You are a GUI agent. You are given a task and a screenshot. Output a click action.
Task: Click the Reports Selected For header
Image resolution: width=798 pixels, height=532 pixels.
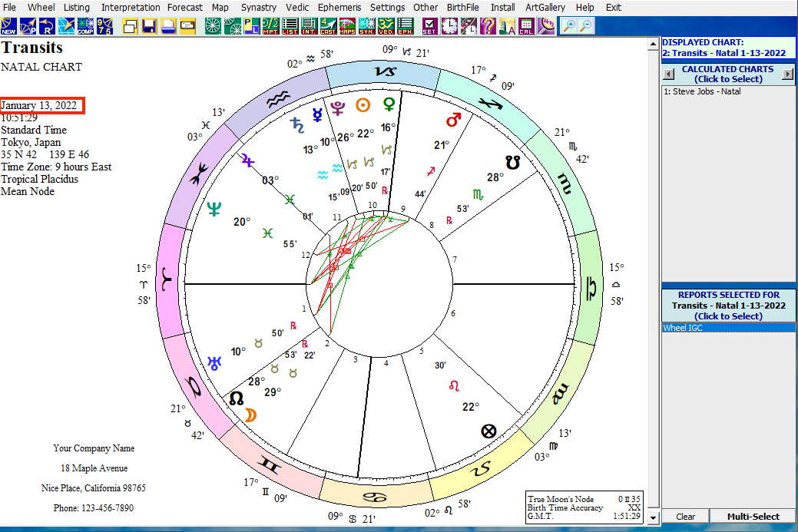click(728, 306)
